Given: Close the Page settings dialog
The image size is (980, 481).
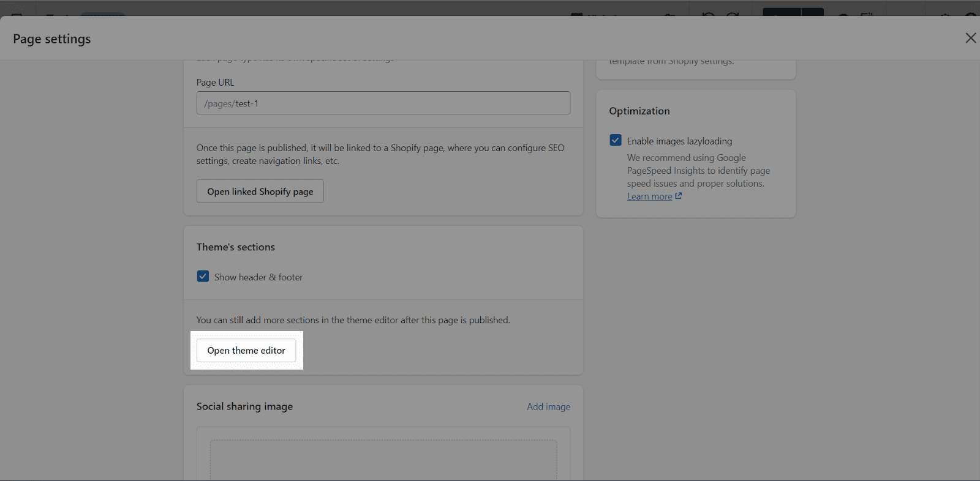Looking at the screenshot, I should pos(970,38).
